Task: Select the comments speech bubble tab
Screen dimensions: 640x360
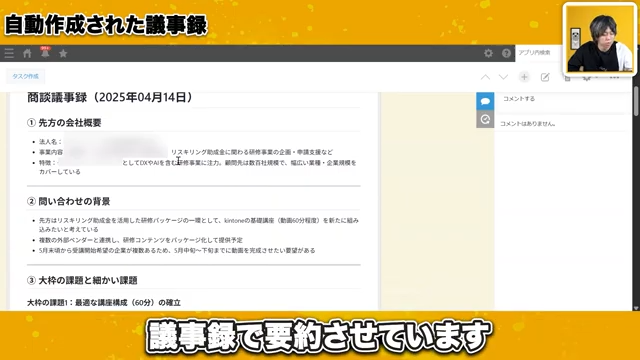Action: (x=485, y=101)
